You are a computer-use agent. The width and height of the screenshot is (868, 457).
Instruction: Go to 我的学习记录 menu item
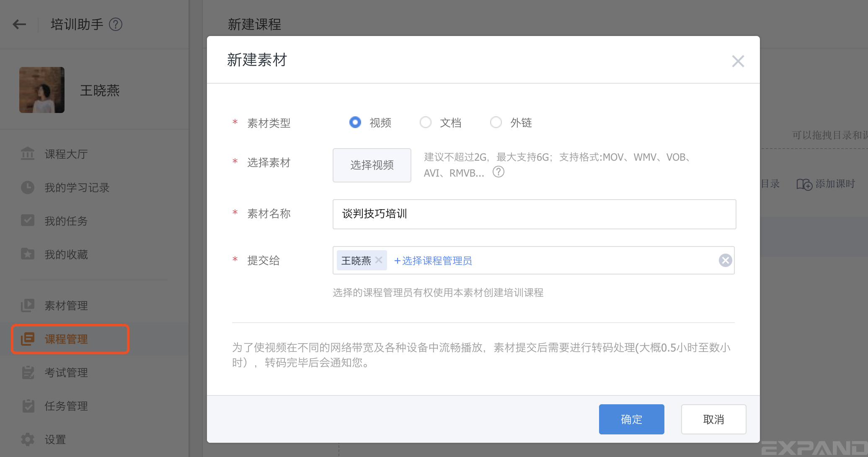pos(77,187)
